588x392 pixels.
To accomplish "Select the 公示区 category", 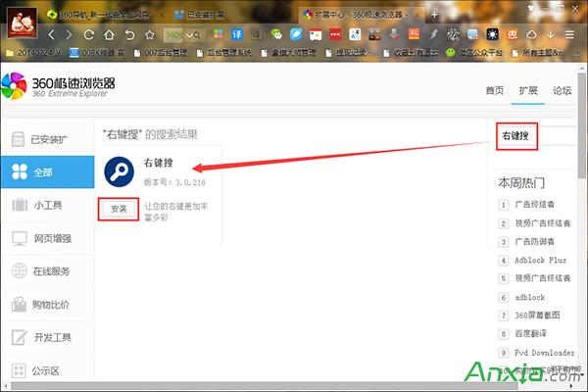I will click(x=48, y=370).
